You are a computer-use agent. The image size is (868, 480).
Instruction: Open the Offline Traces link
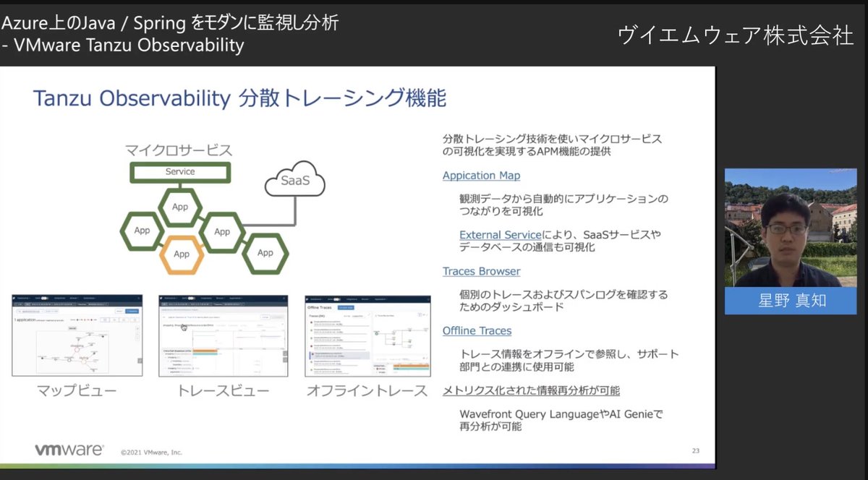[477, 330]
